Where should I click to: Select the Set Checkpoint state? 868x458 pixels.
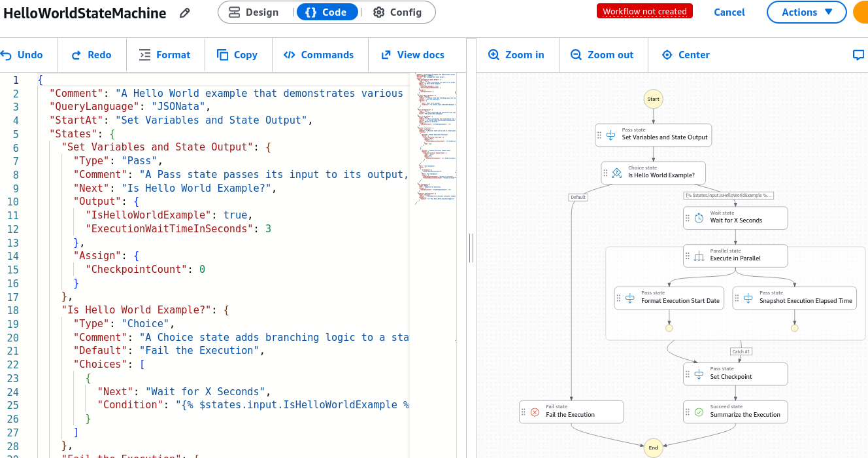(x=735, y=374)
